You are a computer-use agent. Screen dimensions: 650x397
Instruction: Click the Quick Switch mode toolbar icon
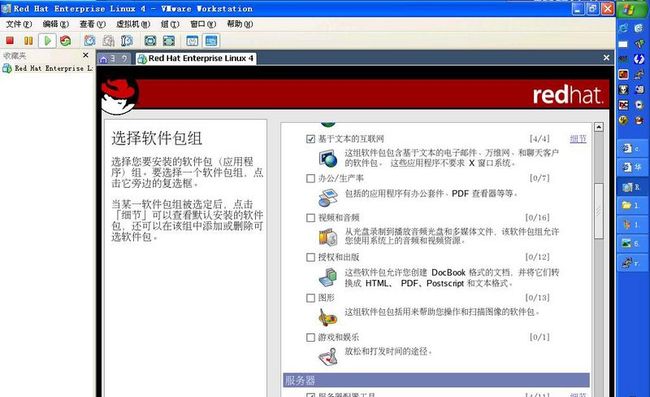click(169, 41)
